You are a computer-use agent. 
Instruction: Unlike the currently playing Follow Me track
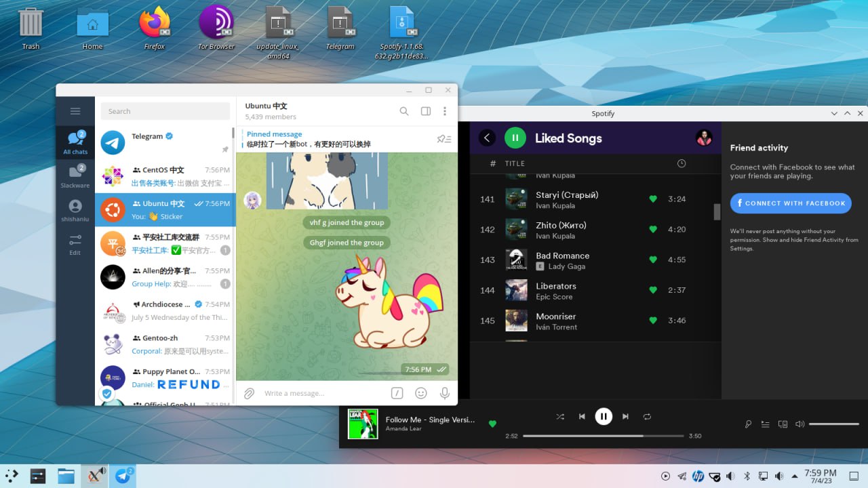click(x=492, y=424)
